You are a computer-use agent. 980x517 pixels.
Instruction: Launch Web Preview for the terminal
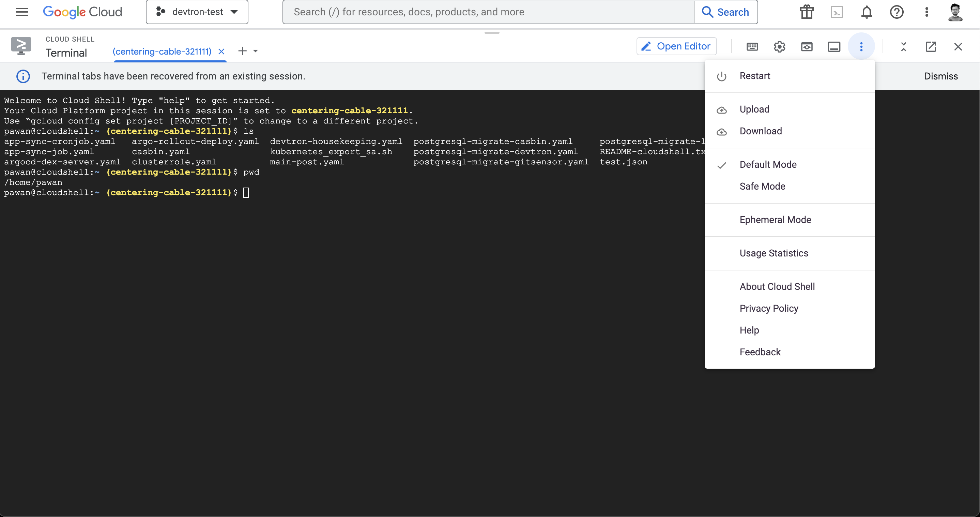click(807, 46)
